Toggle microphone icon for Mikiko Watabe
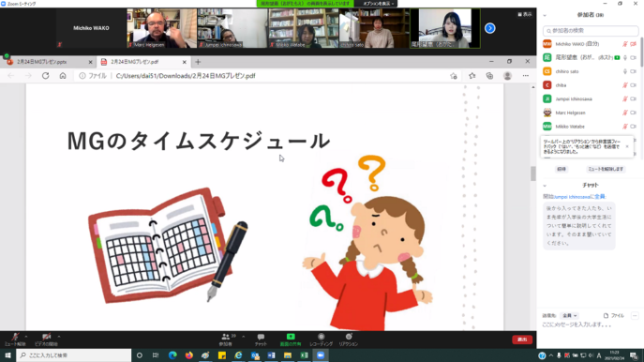The width and height of the screenshot is (644, 362). (x=625, y=127)
